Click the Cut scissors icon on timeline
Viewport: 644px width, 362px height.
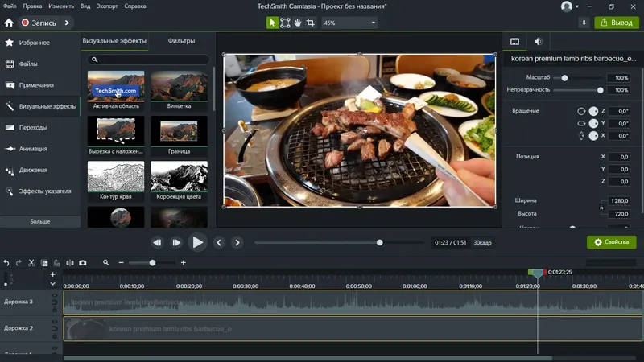31,262
